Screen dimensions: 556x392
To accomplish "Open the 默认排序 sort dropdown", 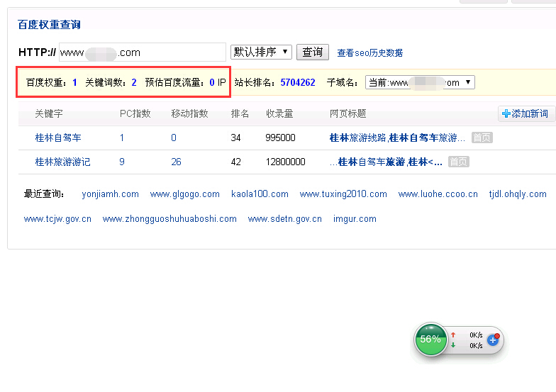I will tap(261, 52).
